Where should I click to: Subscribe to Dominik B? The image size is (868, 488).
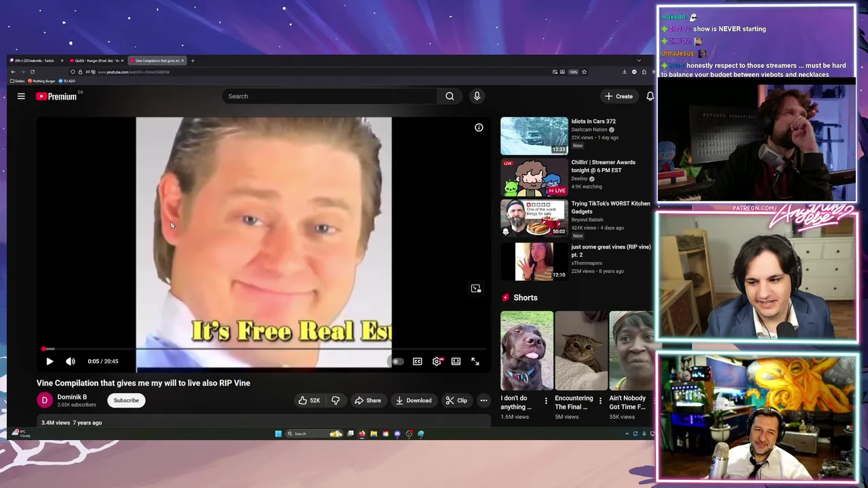[x=126, y=401]
